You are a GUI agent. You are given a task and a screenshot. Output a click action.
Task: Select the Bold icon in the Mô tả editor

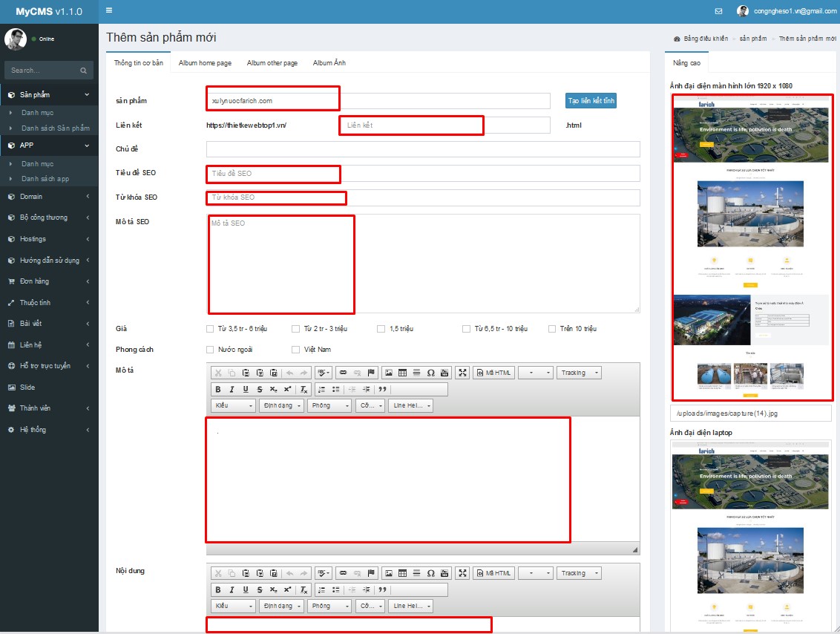tap(217, 389)
